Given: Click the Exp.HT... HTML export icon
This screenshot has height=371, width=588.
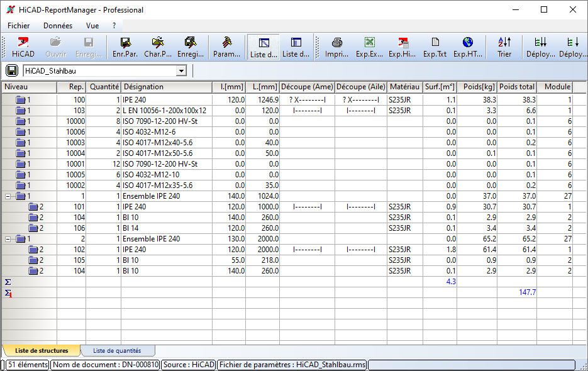Looking at the screenshot, I should point(467,47).
